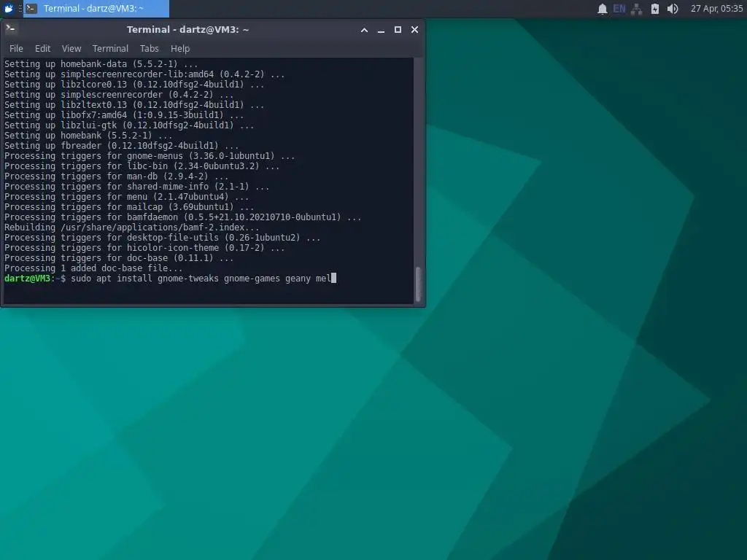The height and width of the screenshot is (560, 747).
Task: Click the dartz@VM3 prompt text
Action: [27, 279]
